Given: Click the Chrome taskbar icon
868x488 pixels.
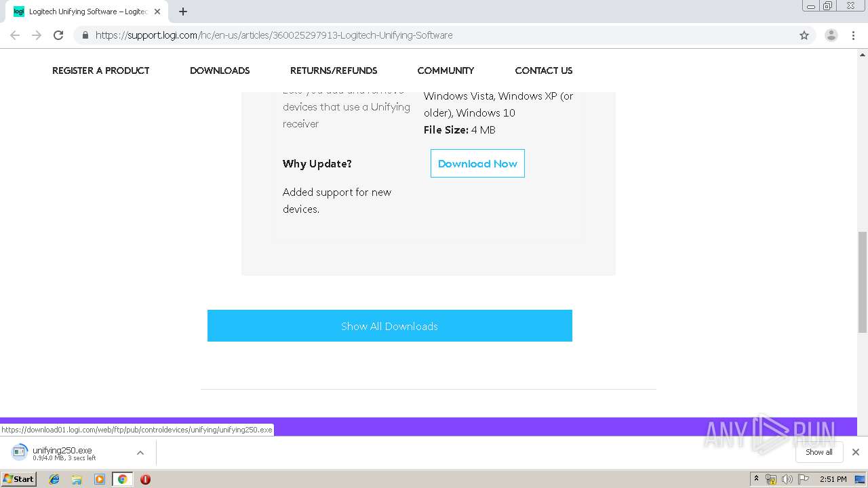Looking at the screenshot, I should [x=122, y=479].
